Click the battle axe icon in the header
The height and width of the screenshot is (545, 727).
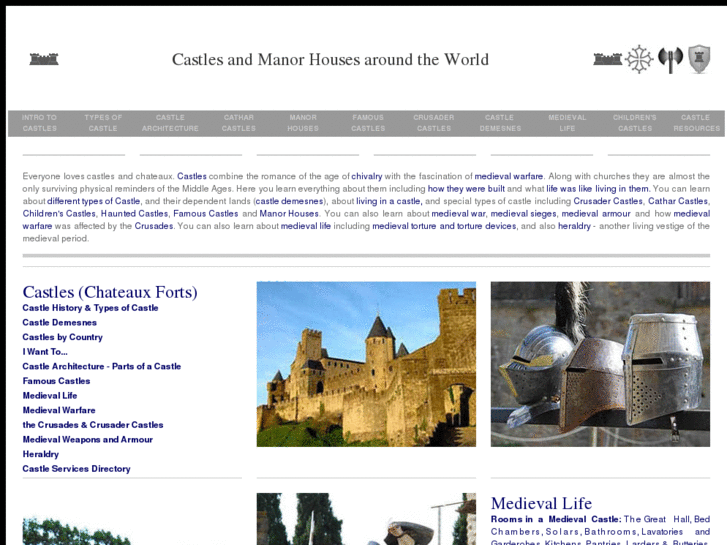(670, 60)
